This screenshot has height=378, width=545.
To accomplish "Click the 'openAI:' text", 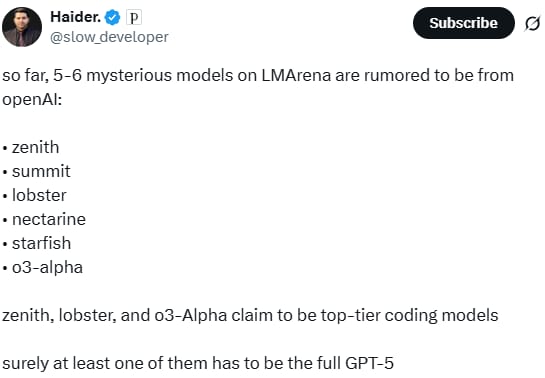I will point(32,100).
